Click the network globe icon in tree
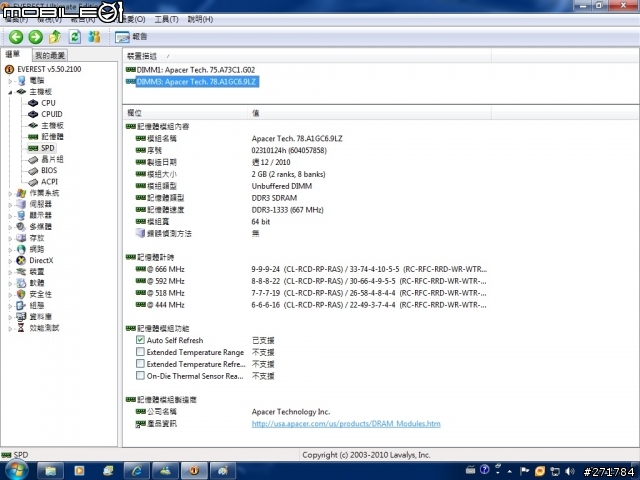Viewport: 640px width, 480px height. coord(21,249)
